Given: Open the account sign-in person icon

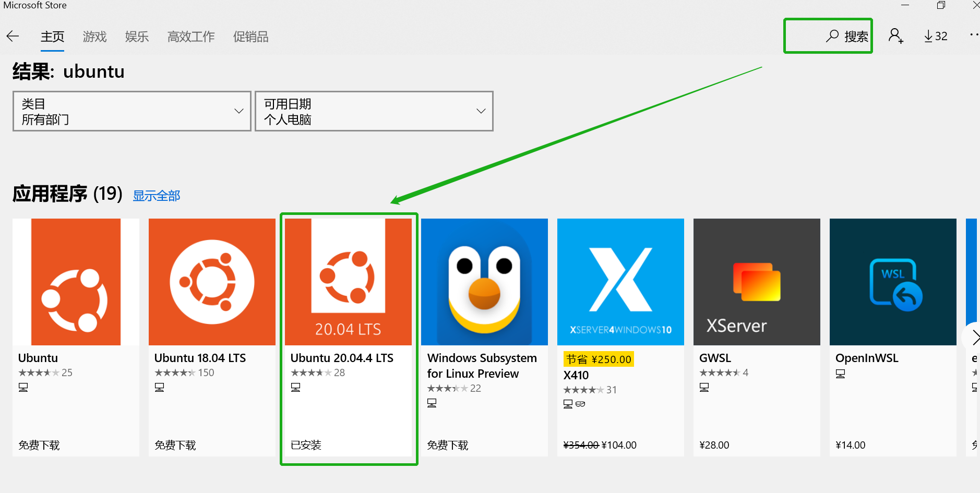Looking at the screenshot, I should (896, 36).
